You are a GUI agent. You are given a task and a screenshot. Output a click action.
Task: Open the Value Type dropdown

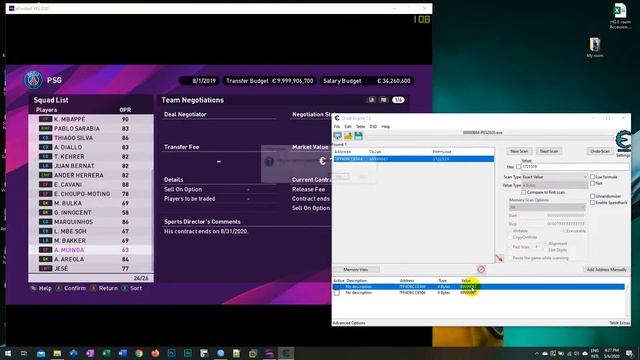tap(555, 185)
